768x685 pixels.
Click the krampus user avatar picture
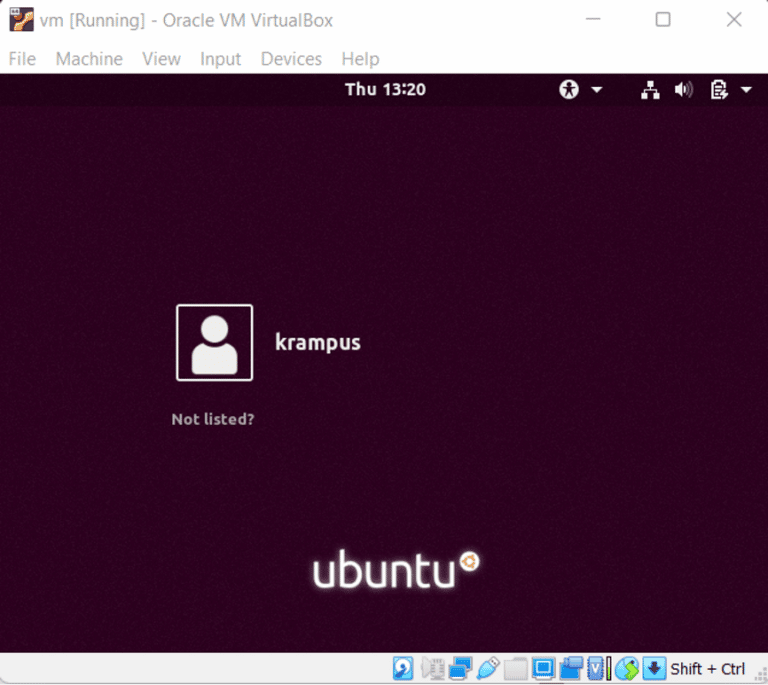point(214,342)
